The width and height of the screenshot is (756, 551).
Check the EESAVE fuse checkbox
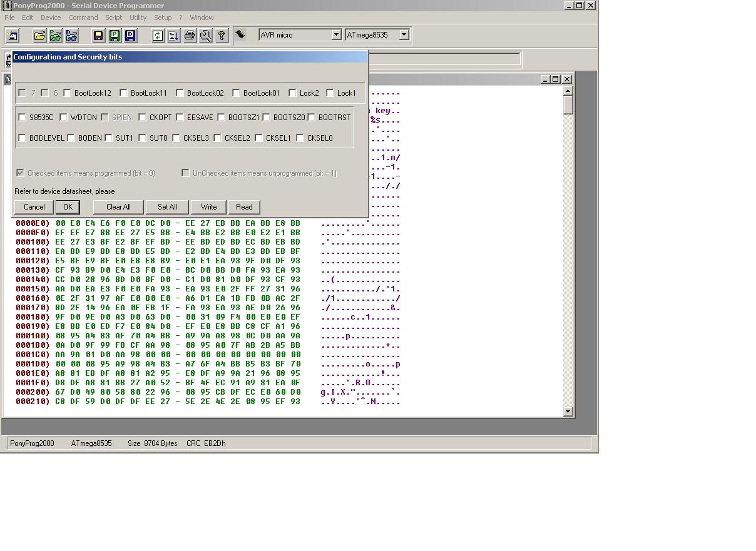coord(180,117)
